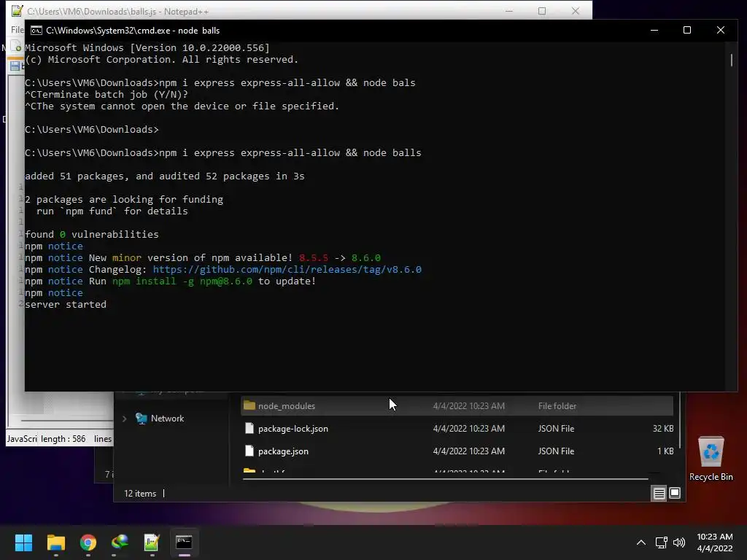The image size is (747, 560).
Task: Open network status tray icon
Action: pyautogui.click(x=661, y=542)
